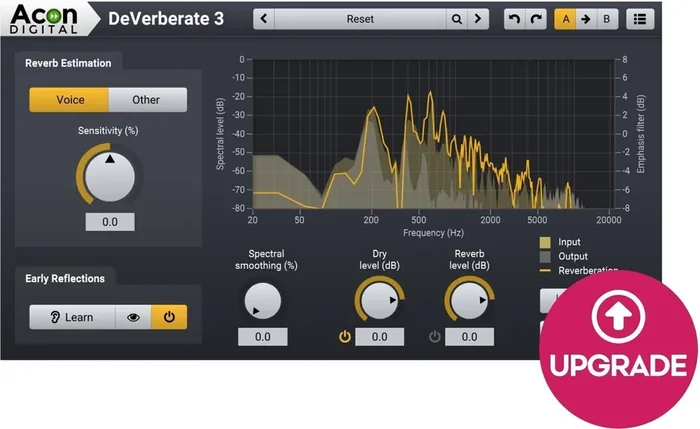
Task: Click the Output legend swatch
Action: pos(545,257)
